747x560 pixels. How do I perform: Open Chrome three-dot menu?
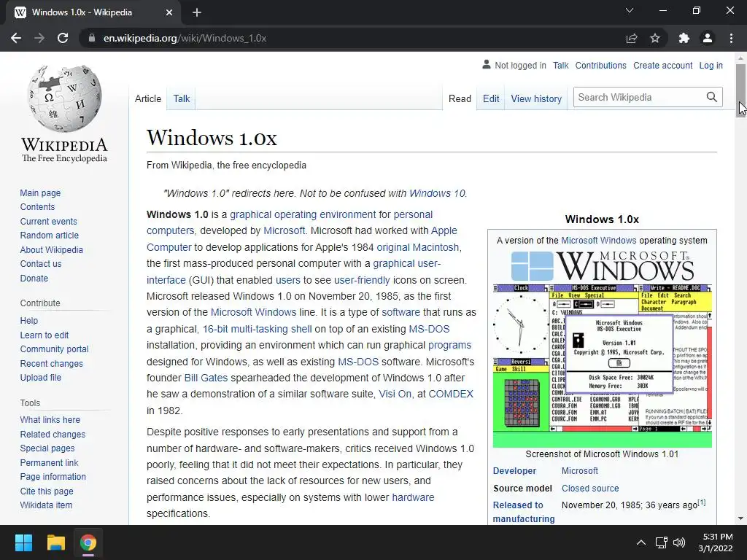[x=731, y=38]
